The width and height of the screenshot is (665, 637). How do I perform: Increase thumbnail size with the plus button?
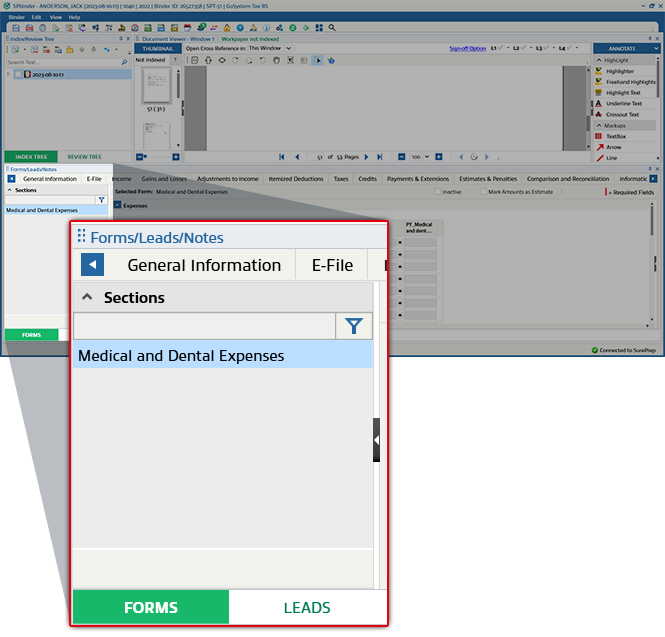(176, 157)
